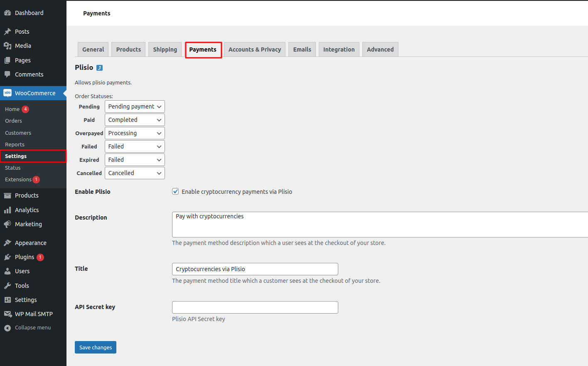Image resolution: width=588 pixels, height=366 pixels.
Task: Click the Tools wrench icon
Action: coord(7,286)
